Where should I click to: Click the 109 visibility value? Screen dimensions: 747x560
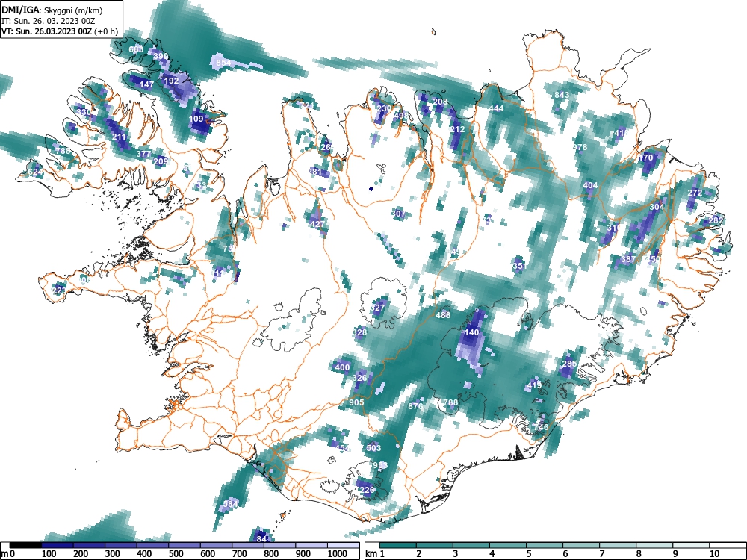click(196, 119)
